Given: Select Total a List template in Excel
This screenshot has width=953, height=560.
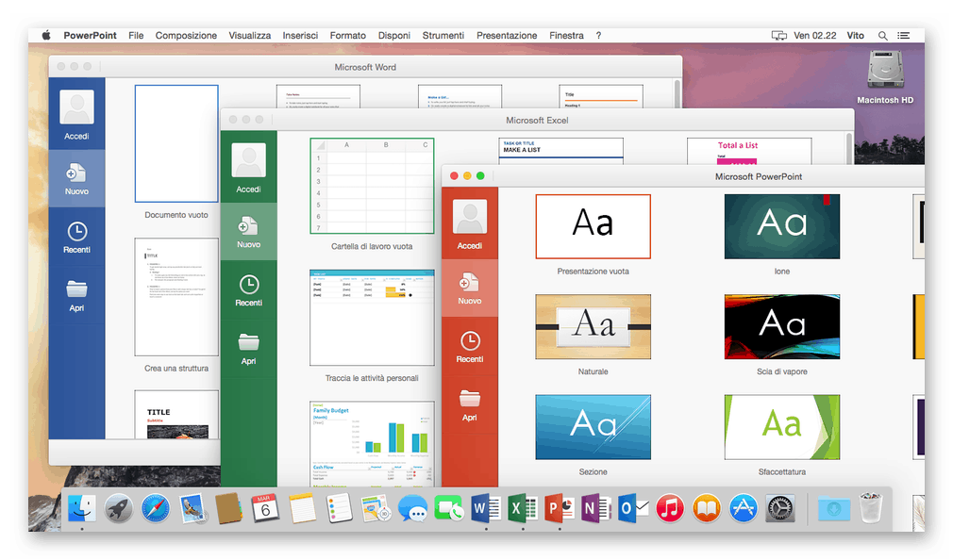Looking at the screenshot, I should tap(749, 151).
